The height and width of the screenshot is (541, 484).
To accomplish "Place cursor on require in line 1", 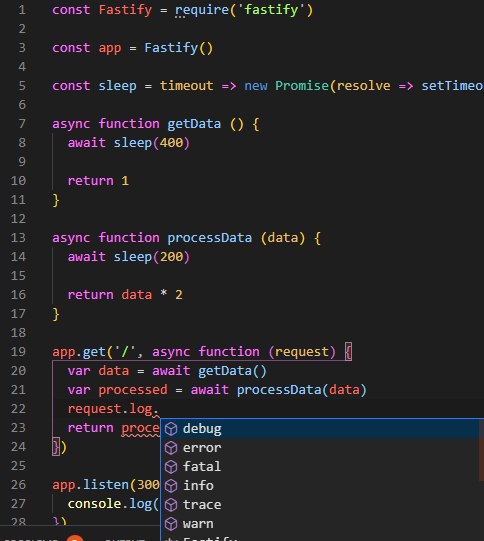I will pos(202,10).
